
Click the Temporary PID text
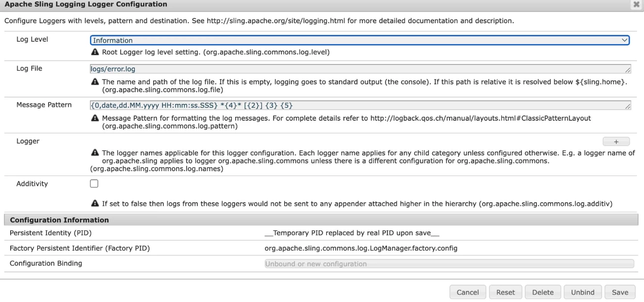(x=352, y=233)
